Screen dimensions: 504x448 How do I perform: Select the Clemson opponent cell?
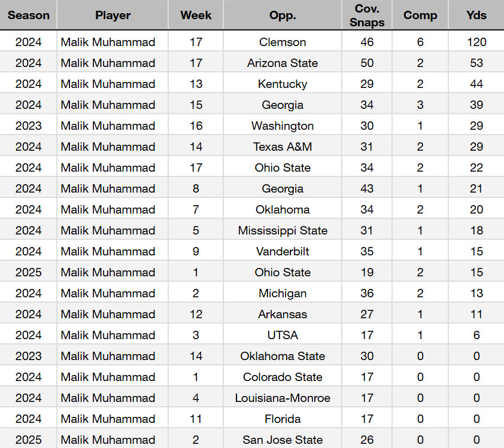tap(283, 42)
